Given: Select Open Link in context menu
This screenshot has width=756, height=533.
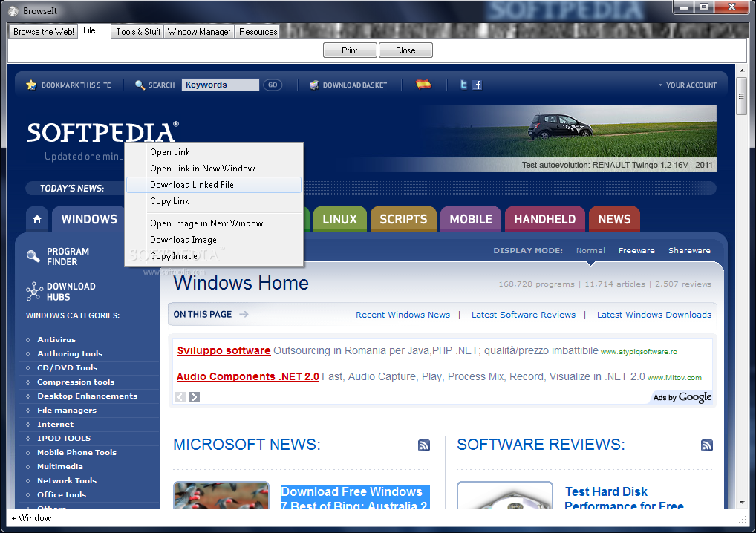Looking at the screenshot, I should pos(214,151).
